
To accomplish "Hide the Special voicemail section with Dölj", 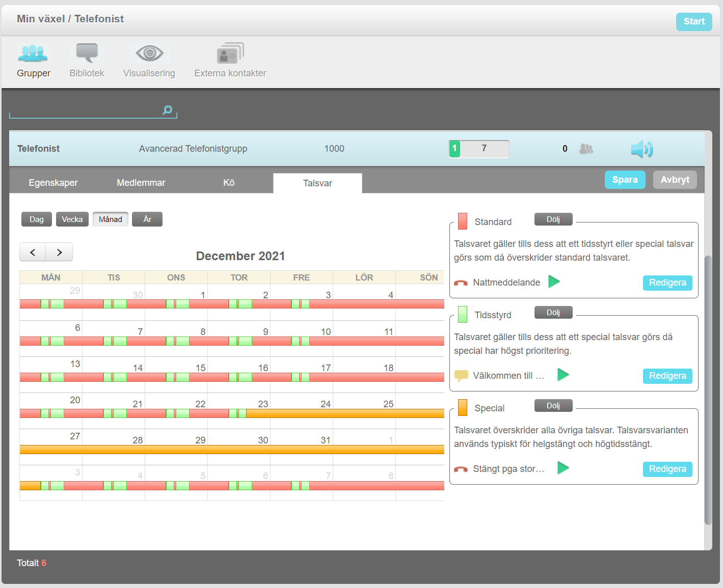I will (553, 406).
